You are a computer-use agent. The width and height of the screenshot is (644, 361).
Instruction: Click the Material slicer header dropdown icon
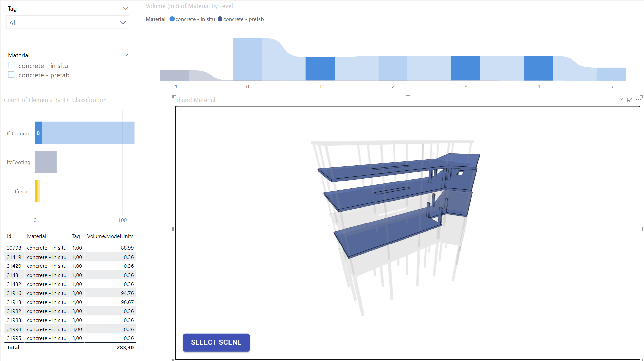coord(126,55)
